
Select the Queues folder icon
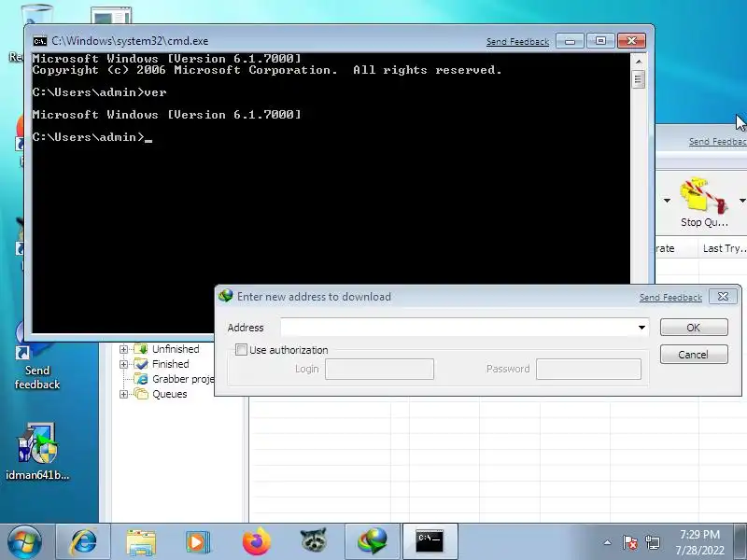(x=141, y=394)
